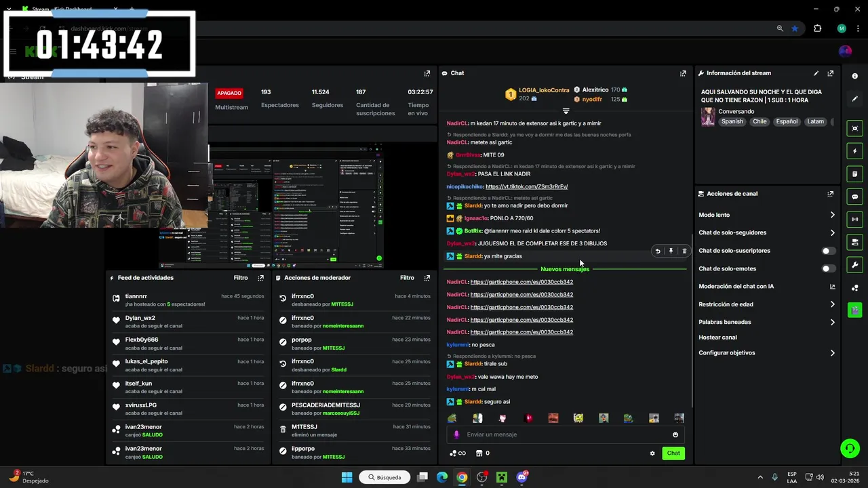The width and height of the screenshot is (868, 488).
Task: Click Hostear canal action
Action: (x=717, y=338)
